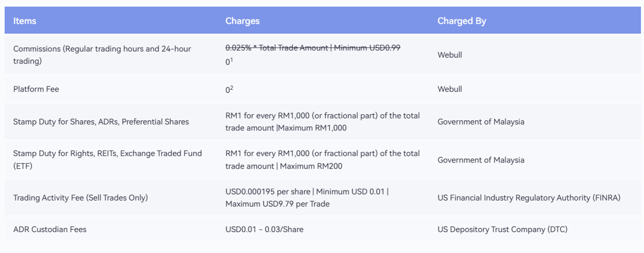The image size is (644, 253).
Task: Click the stamp duty charge with Maximum RM200
Action: click(323, 160)
